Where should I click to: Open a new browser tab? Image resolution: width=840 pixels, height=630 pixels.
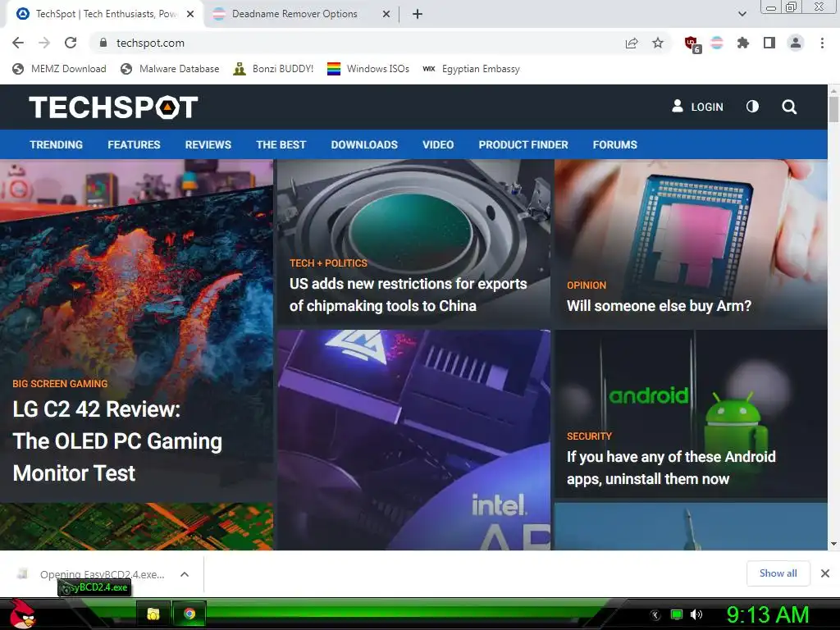point(418,14)
